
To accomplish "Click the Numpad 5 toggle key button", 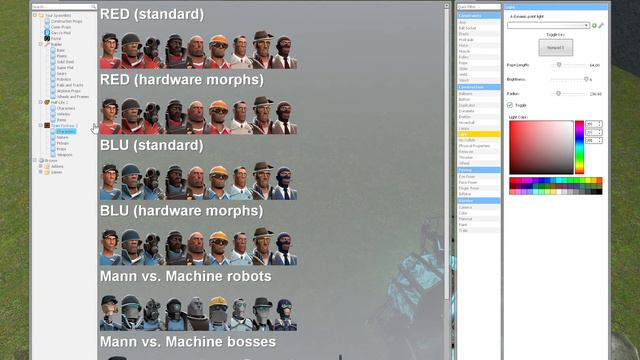I will coord(556,48).
